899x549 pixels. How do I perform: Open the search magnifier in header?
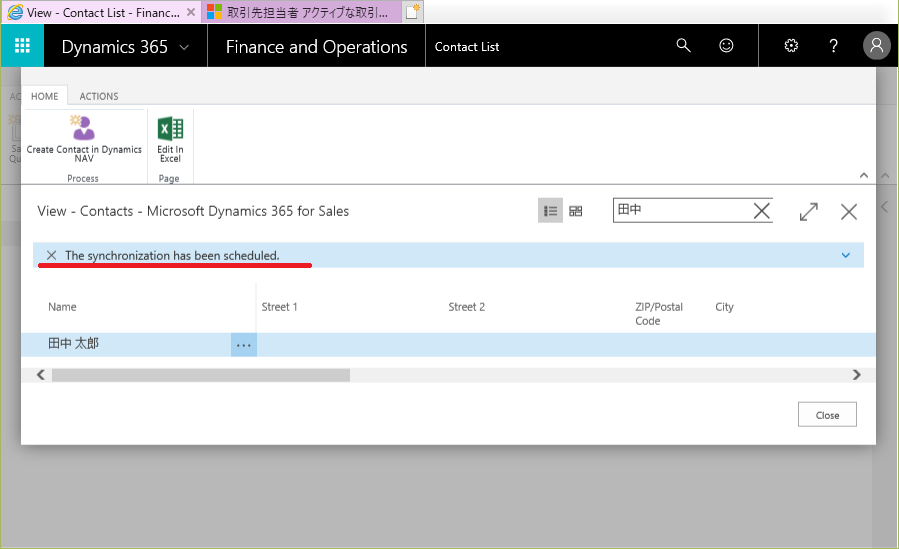pyautogui.click(x=683, y=46)
